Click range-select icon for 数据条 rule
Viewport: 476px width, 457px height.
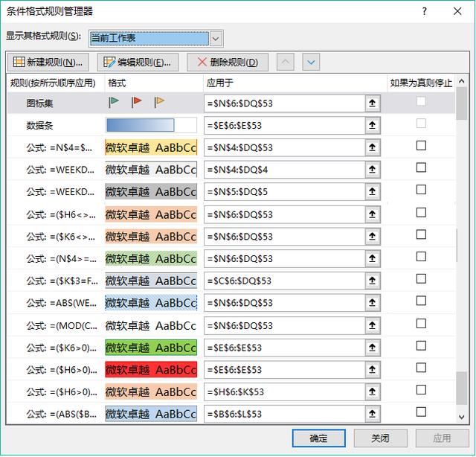point(372,125)
